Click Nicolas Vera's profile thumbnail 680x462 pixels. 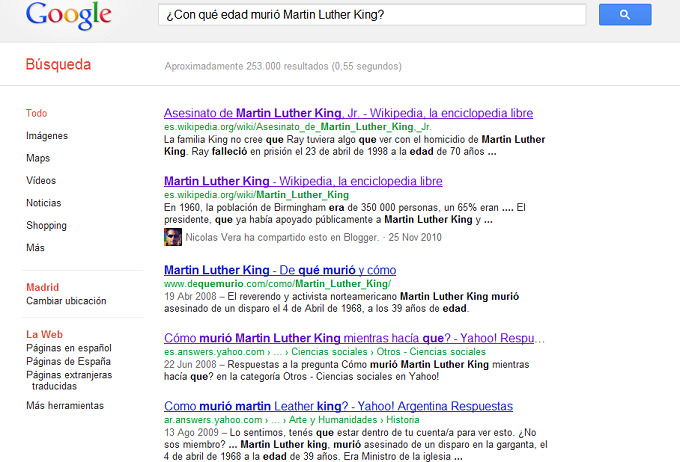[x=173, y=237]
